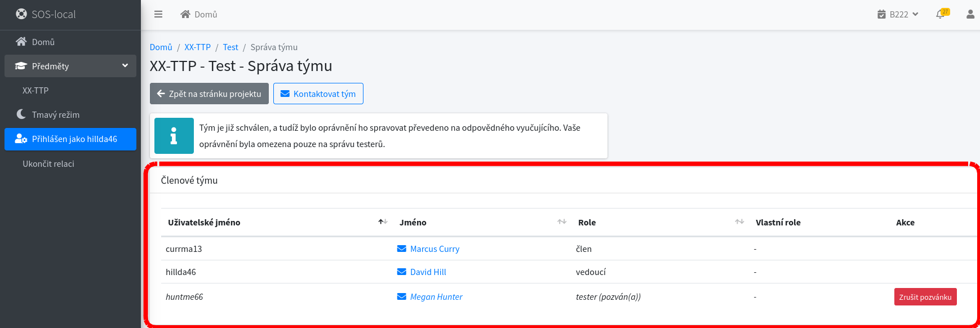Click the Zrušit pozvánku button
The image size is (980, 328).
coord(925,297)
